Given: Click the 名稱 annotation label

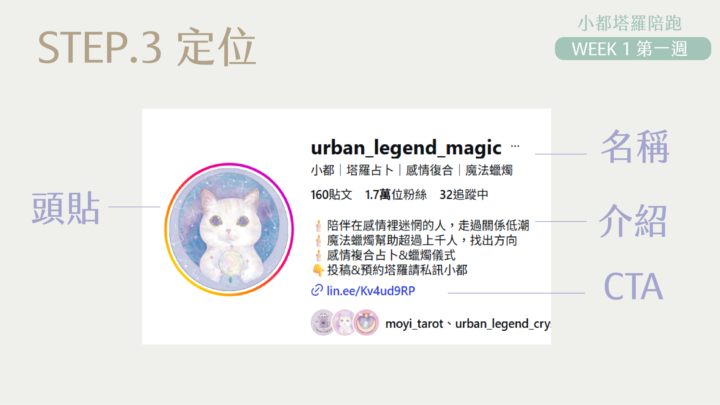Looking at the screenshot, I should tap(635, 147).
